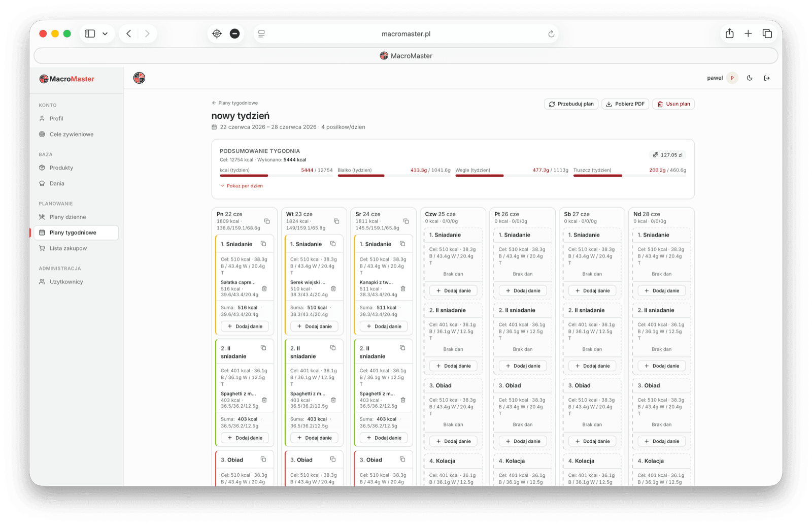Toggle dark mode moon icon
This screenshot has width=812, height=525.
(750, 78)
